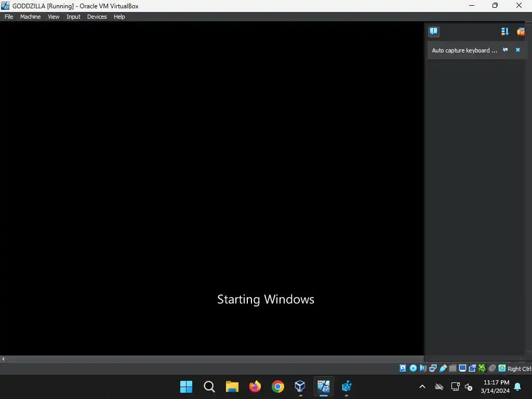The height and width of the screenshot is (399, 532).
Task: Click the OneDrive cloud tray icon
Action: click(439, 387)
